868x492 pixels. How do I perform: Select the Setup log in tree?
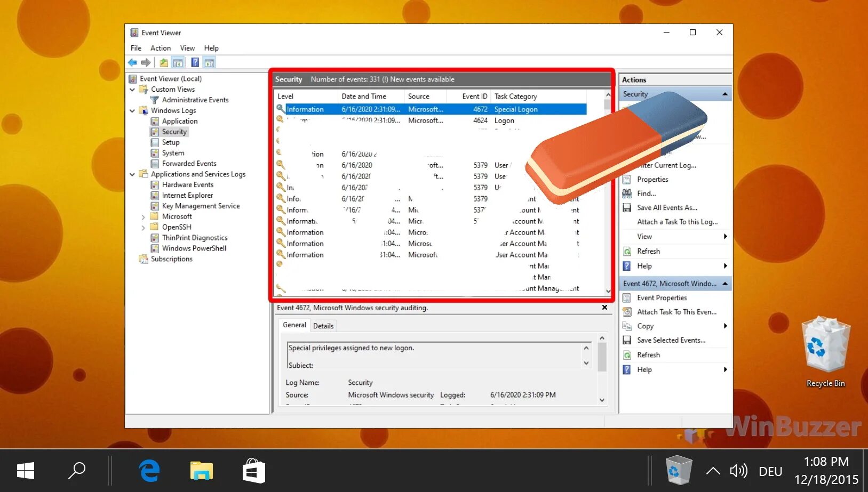click(x=171, y=143)
